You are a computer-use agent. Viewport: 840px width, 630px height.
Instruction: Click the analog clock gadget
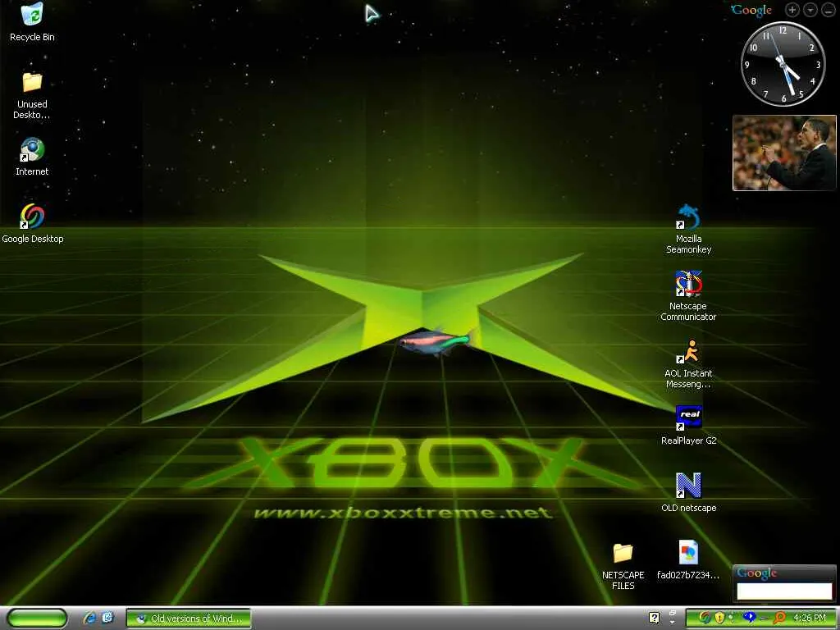[x=783, y=64]
